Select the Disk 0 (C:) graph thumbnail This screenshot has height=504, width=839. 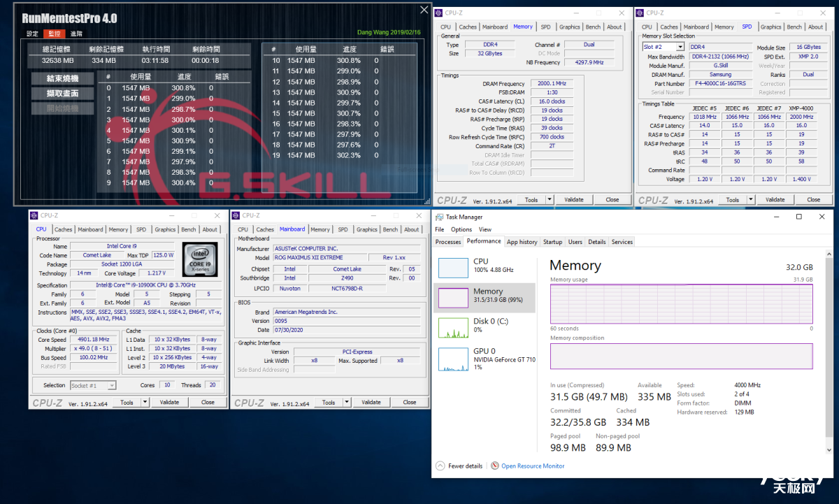tap(453, 328)
